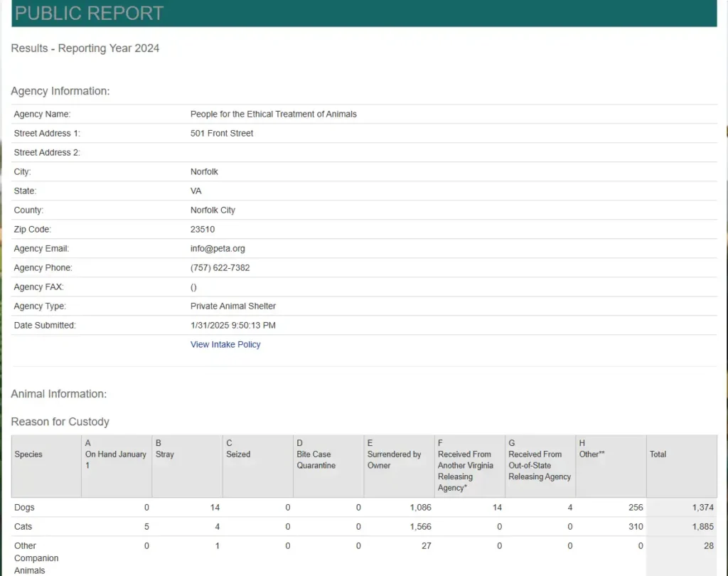
Task: Select the City value 'Norfolk'
Action: 204,171
